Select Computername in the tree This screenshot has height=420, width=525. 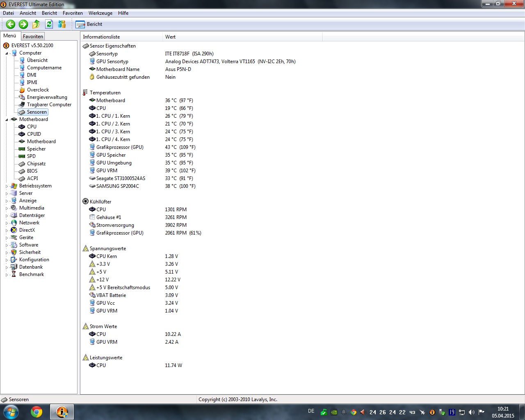(44, 68)
